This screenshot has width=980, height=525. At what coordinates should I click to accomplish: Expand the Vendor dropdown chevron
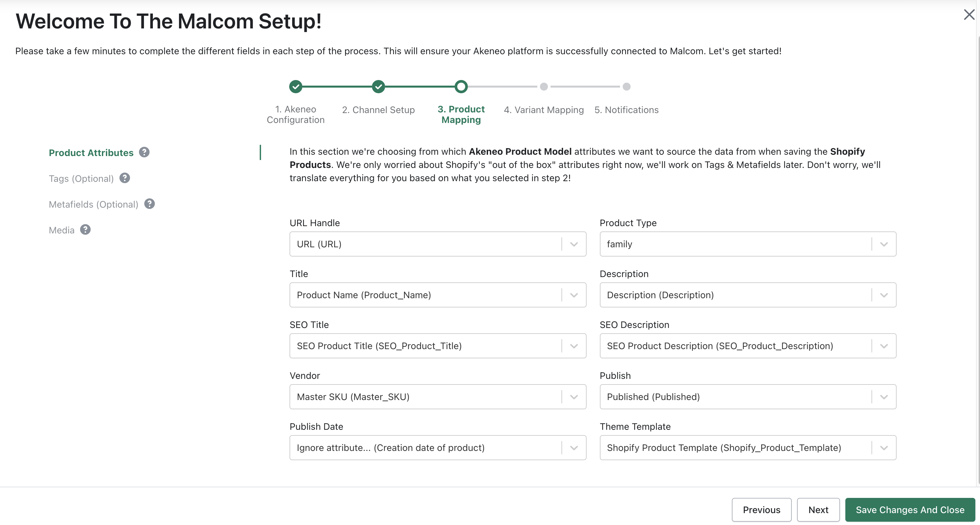pos(574,397)
